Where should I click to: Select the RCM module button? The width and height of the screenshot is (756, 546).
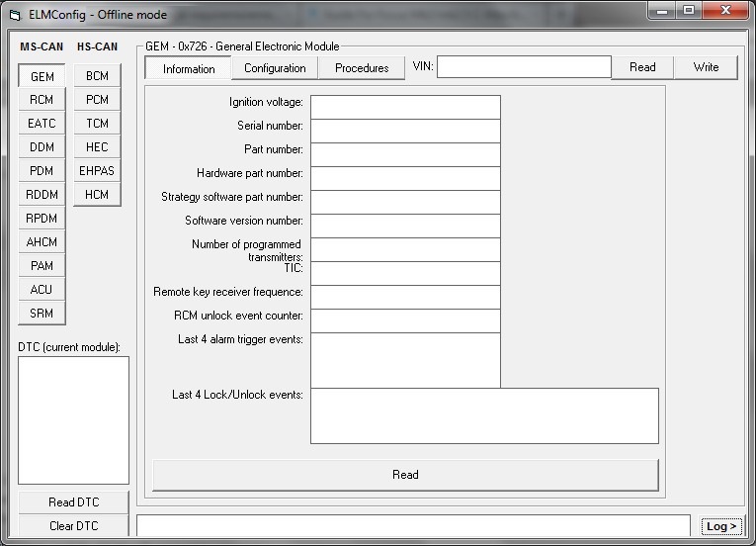point(42,100)
